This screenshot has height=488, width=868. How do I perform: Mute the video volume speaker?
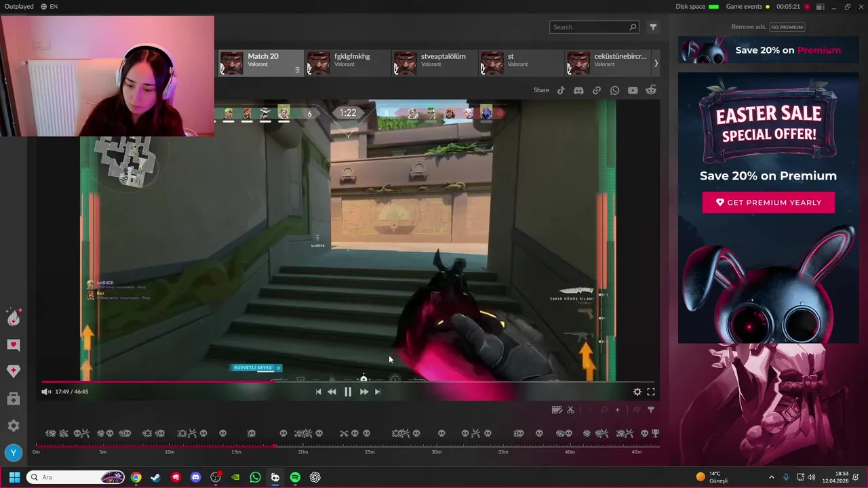[x=45, y=391]
